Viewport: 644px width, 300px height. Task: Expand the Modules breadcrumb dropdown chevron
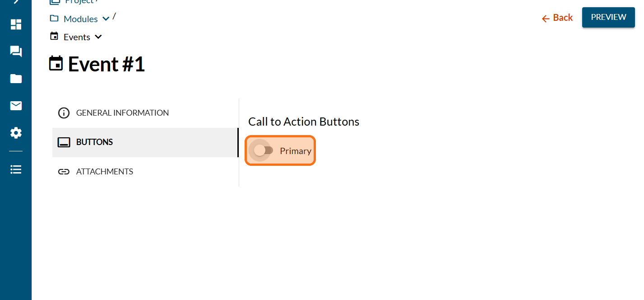106,19
